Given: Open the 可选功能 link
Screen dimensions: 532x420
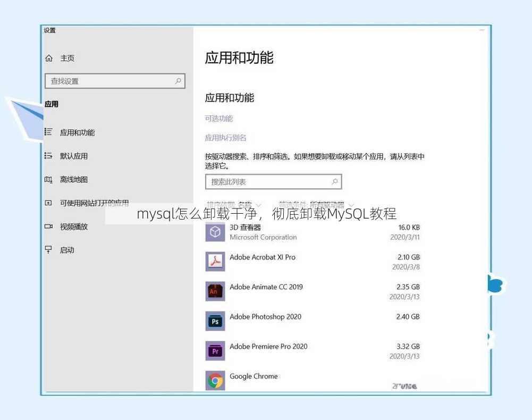Looking at the screenshot, I should click(x=219, y=119).
